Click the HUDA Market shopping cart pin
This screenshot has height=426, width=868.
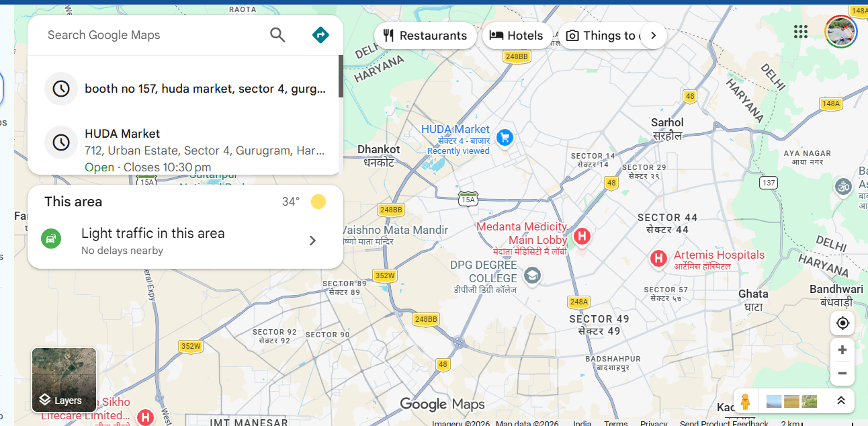pyautogui.click(x=505, y=138)
